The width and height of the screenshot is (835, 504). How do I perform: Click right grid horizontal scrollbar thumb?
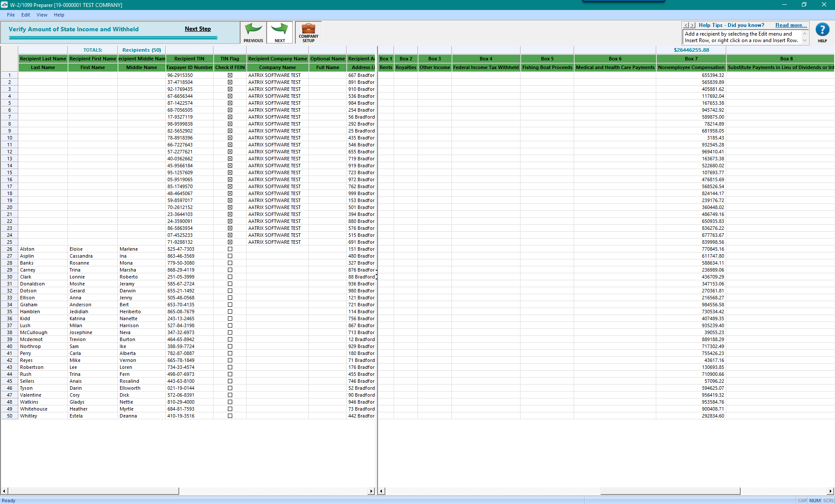(x=670, y=491)
